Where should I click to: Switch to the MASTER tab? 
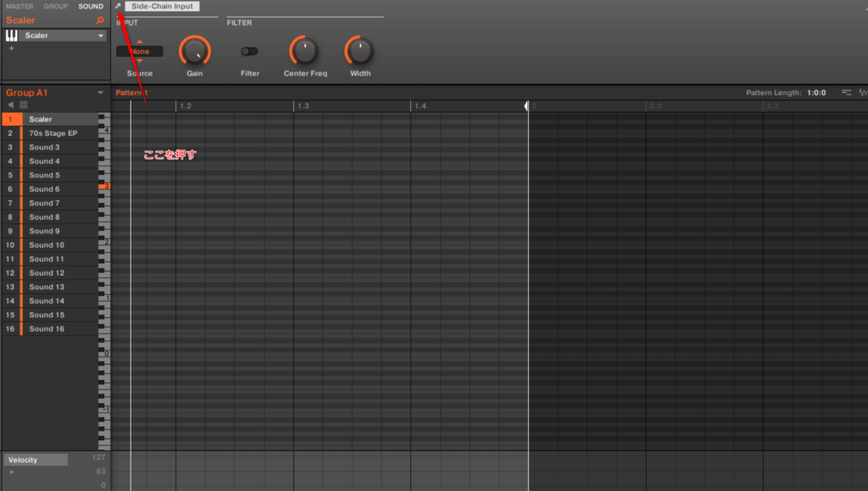19,7
